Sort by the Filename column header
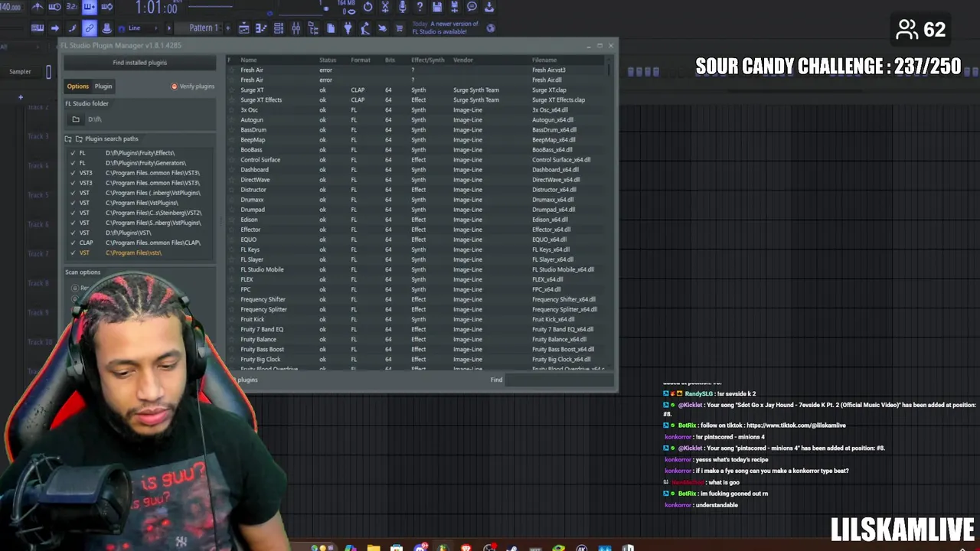The image size is (980, 551). pos(544,60)
